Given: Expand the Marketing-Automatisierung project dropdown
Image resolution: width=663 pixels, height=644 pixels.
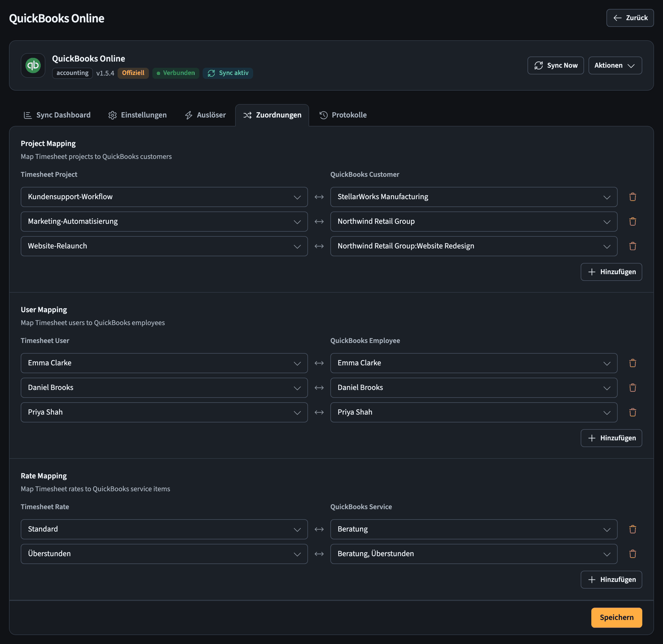Looking at the screenshot, I should coord(164,222).
